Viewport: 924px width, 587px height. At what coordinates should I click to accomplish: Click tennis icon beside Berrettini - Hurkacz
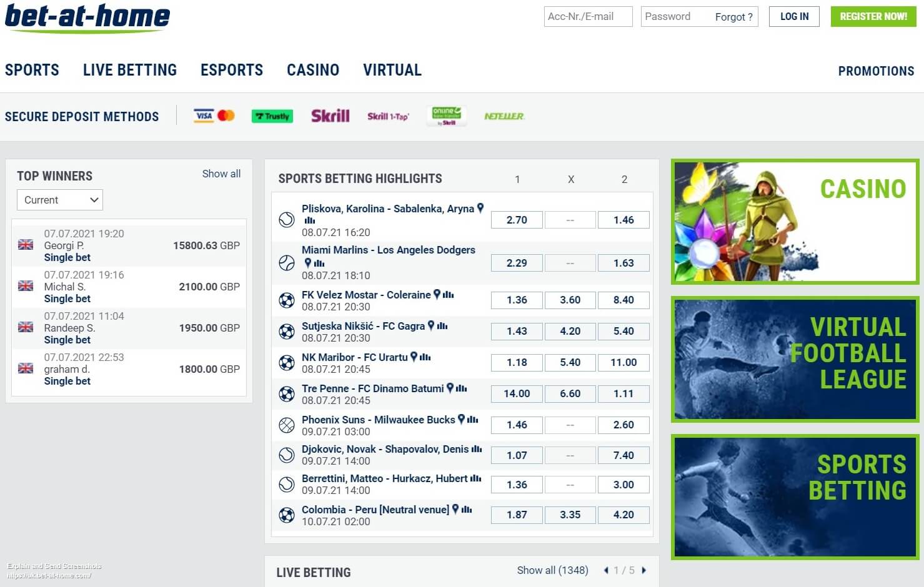point(287,485)
